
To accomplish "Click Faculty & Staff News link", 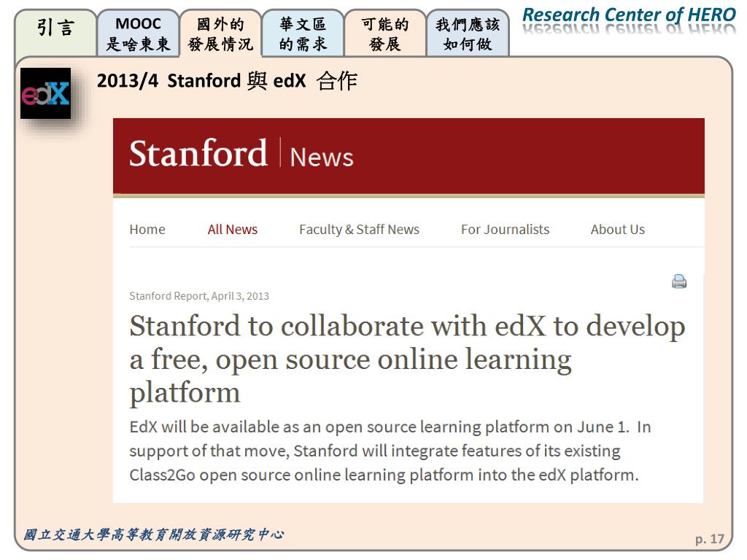I will (359, 230).
